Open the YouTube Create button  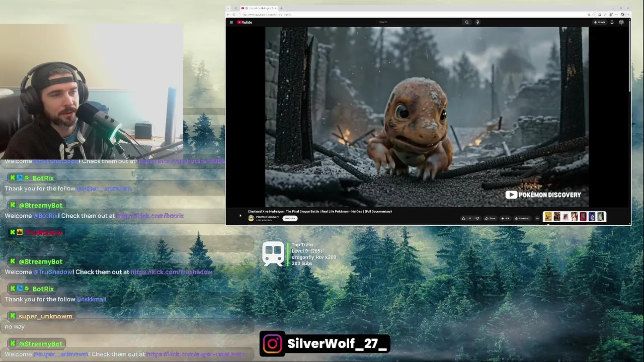(x=600, y=22)
